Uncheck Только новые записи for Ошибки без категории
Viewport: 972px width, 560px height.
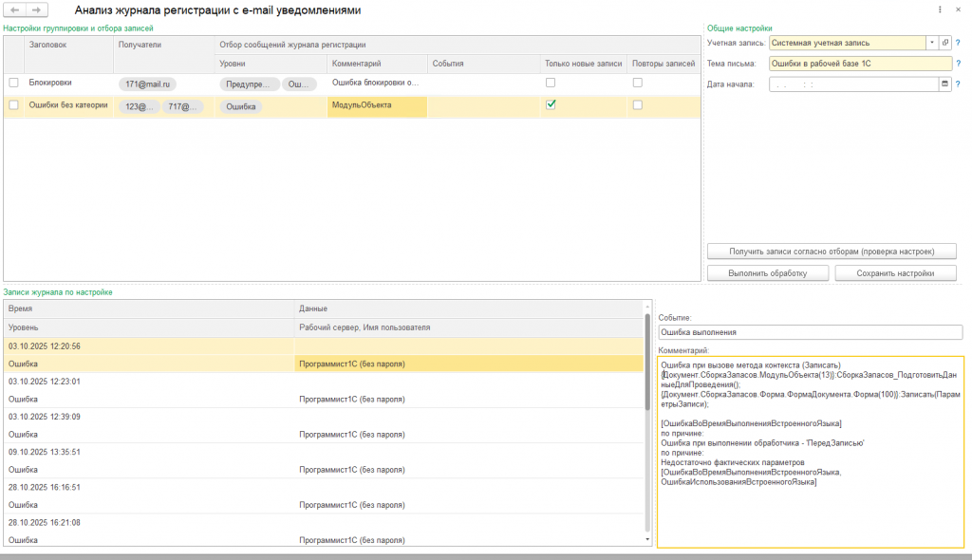(x=550, y=105)
